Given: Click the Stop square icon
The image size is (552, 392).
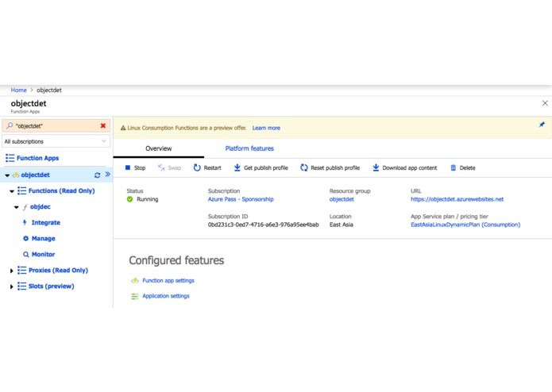Looking at the screenshot, I should coord(127,167).
